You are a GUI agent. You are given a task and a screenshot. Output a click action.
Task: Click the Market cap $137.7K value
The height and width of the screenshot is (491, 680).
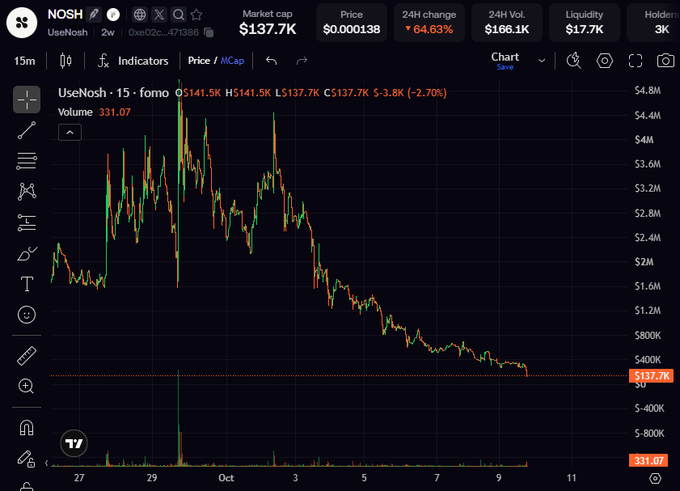click(268, 29)
